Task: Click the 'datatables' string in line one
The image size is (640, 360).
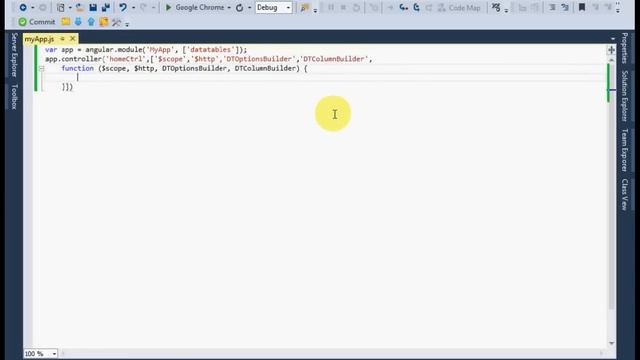Action: point(211,49)
